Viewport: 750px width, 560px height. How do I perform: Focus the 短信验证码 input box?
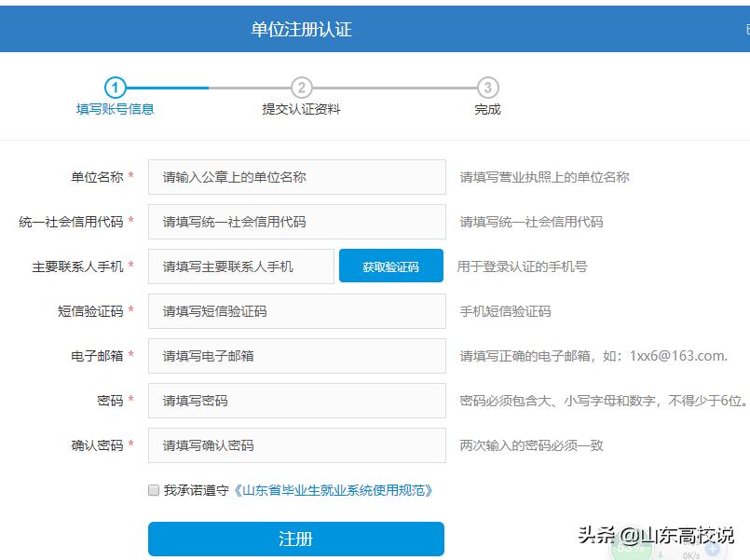pos(295,310)
